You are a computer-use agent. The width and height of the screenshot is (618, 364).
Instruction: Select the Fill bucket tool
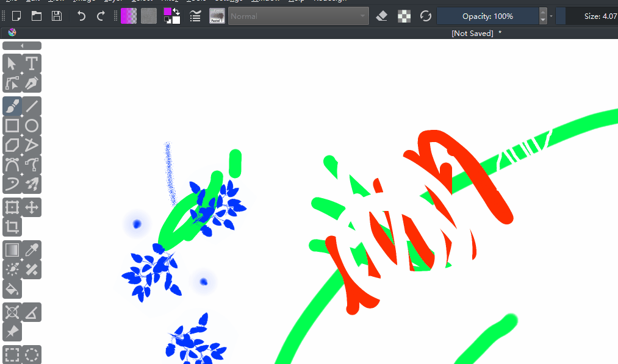point(12,289)
